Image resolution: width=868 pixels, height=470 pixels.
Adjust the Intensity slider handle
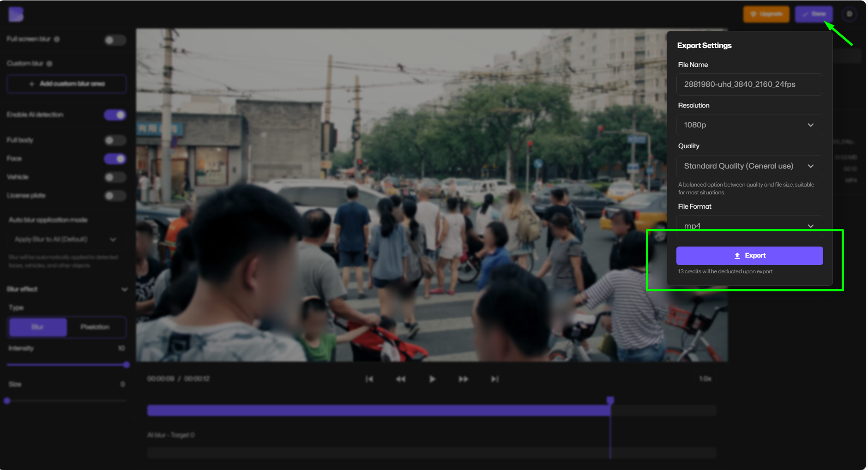point(126,364)
